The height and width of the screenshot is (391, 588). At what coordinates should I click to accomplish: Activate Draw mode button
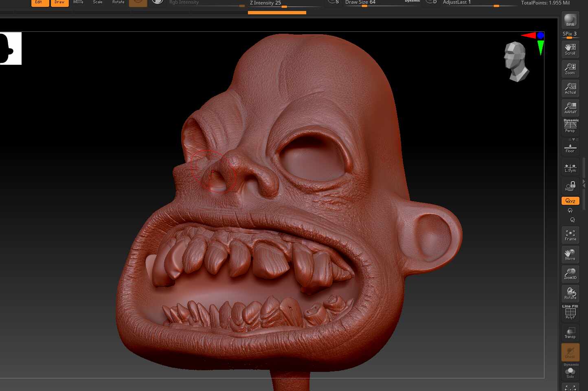coord(59,3)
